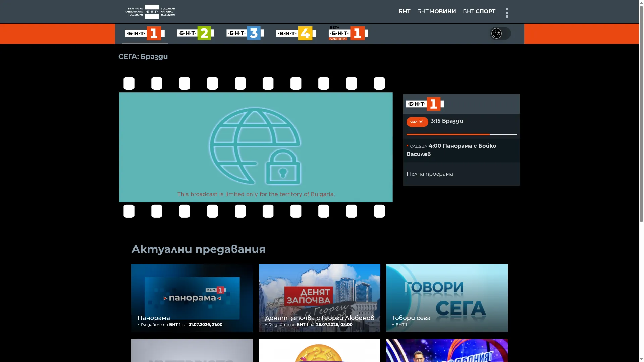This screenshot has height=362, width=644.
Task: Click the СЕГА: Бразди heading
Action: pos(143,57)
